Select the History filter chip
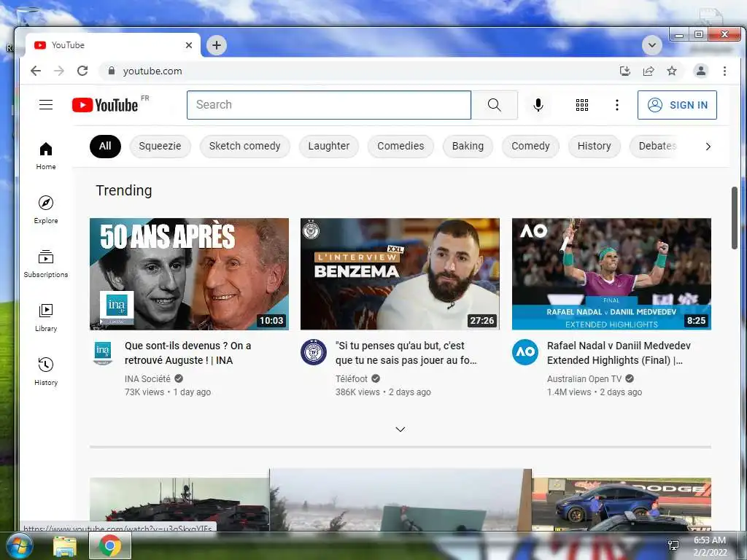The height and width of the screenshot is (560, 747). pyautogui.click(x=594, y=146)
